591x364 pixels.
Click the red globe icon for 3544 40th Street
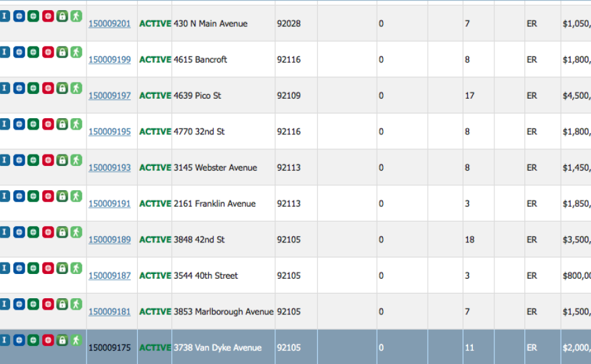point(48,268)
